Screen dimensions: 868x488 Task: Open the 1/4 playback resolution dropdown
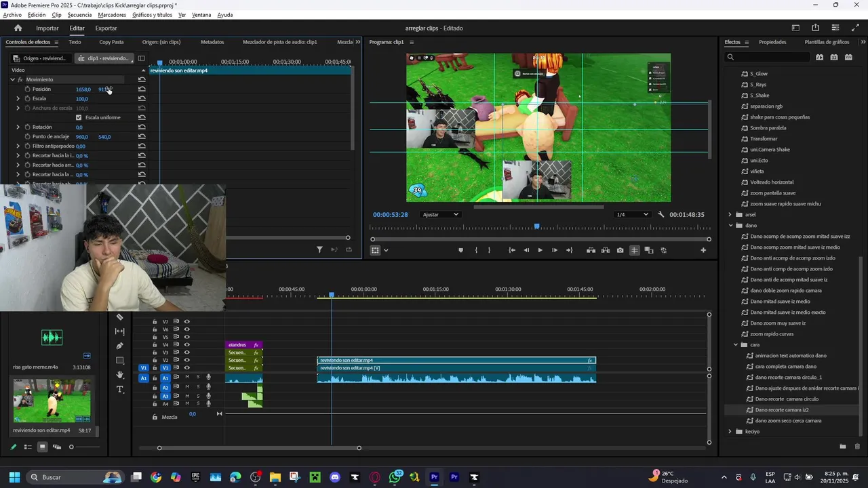pos(631,214)
